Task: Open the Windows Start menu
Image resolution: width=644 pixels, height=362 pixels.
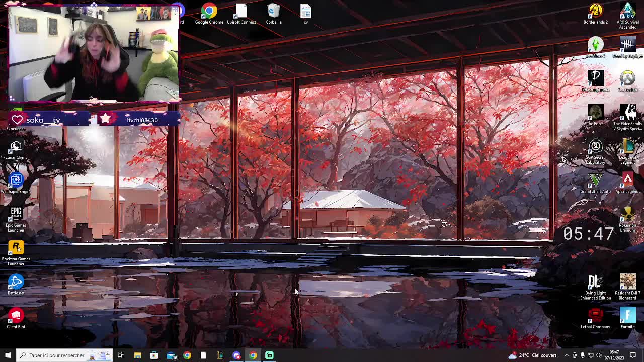Action: [8, 355]
